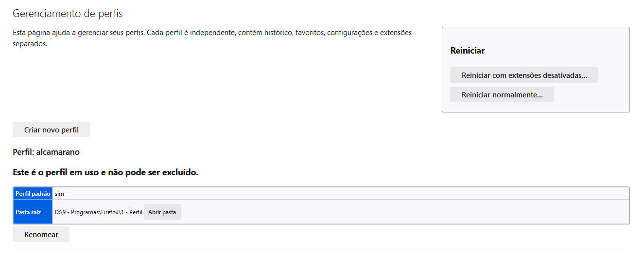
Task: Click the 'sim' default profile value
Action: (x=59, y=194)
